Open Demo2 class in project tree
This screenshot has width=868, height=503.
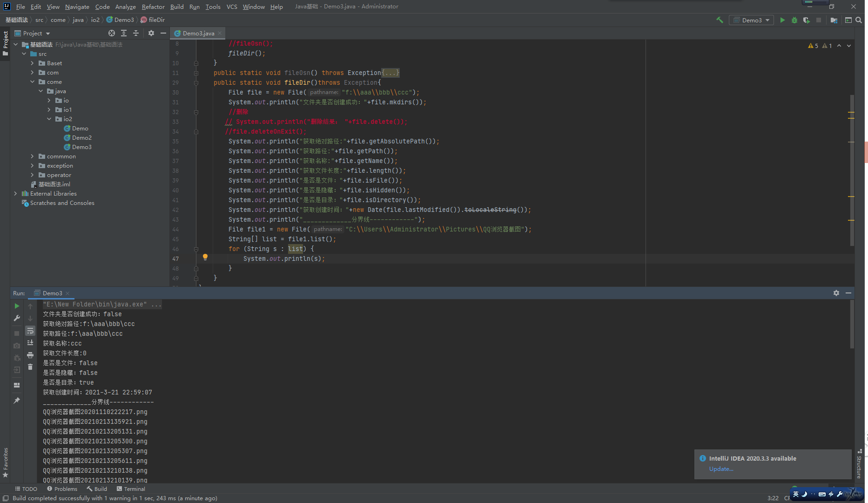click(x=82, y=138)
